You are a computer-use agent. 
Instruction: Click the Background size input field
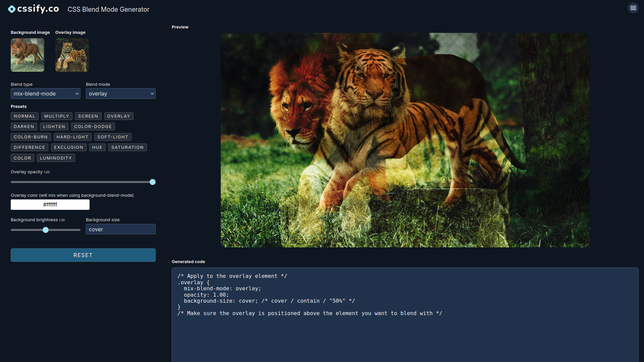point(120,229)
